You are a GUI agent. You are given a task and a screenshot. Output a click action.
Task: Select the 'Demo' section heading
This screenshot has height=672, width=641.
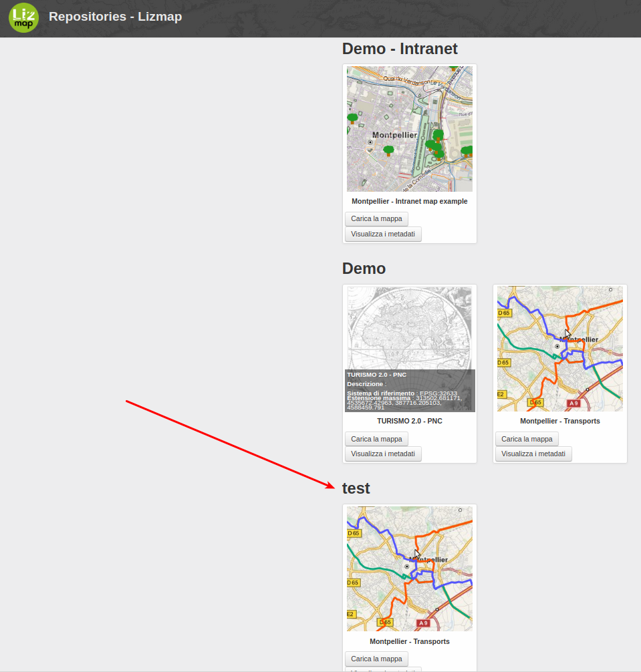pyautogui.click(x=364, y=269)
